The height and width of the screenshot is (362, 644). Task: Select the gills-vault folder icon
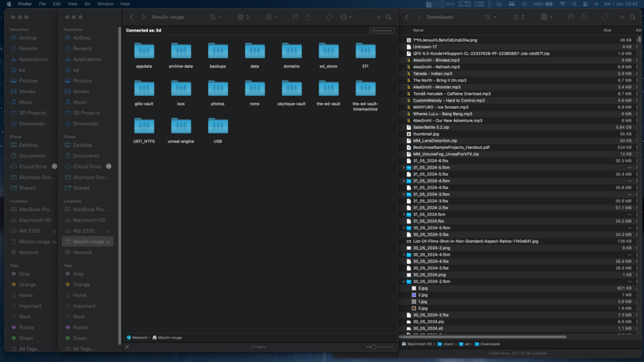pyautogui.click(x=144, y=88)
